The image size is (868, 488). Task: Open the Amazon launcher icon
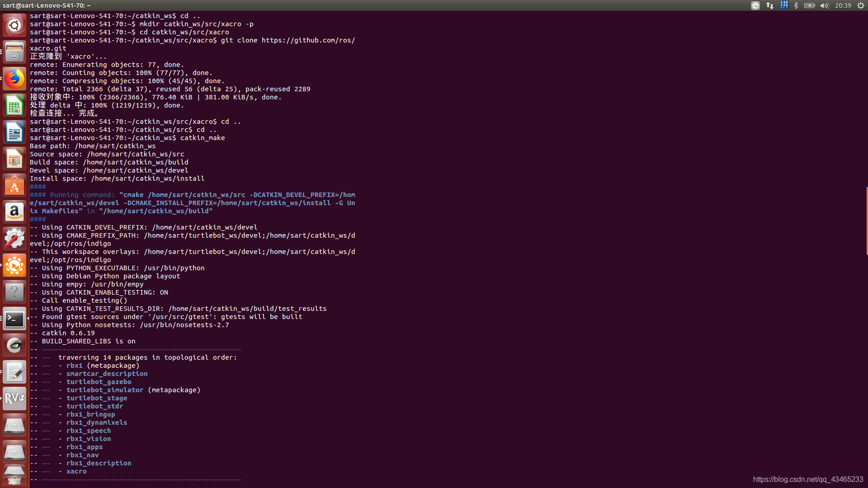tap(14, 212)
